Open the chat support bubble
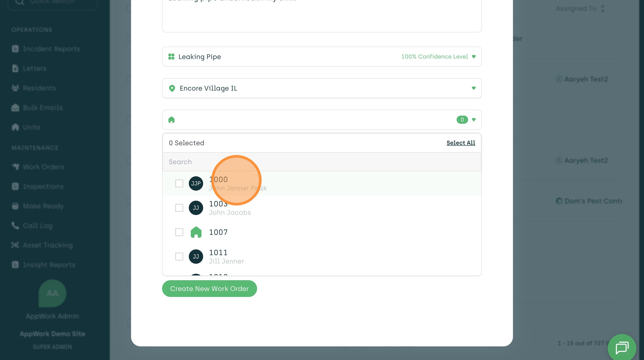 coord(622,348)
